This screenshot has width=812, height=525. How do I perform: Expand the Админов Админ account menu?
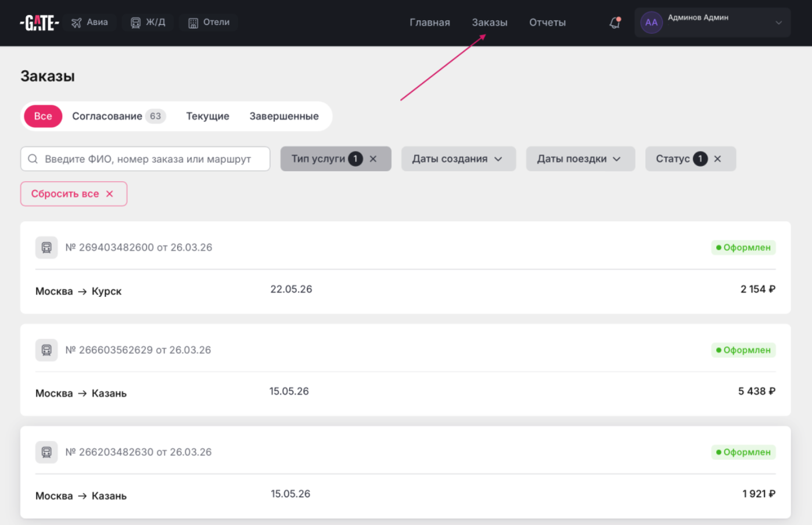click(778, 23)
